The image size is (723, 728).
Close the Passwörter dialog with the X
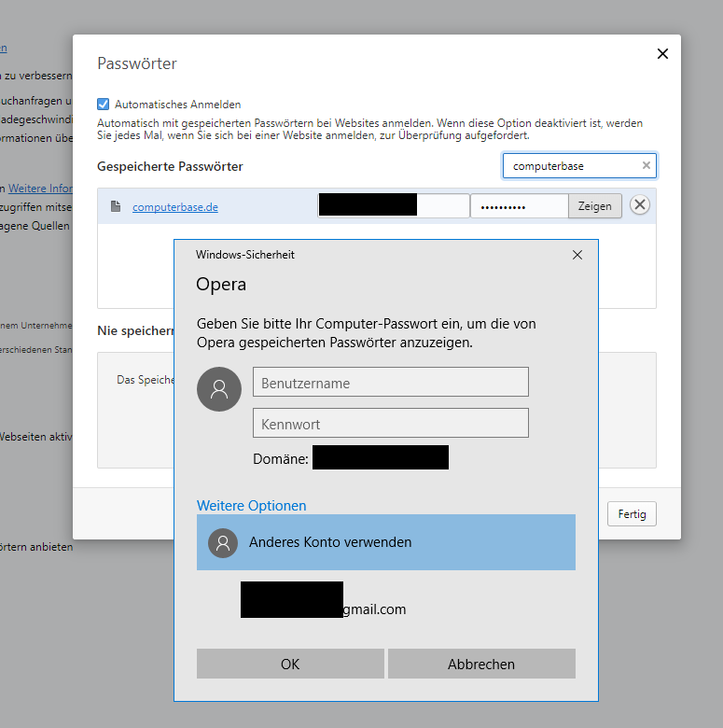pos(662,54)
